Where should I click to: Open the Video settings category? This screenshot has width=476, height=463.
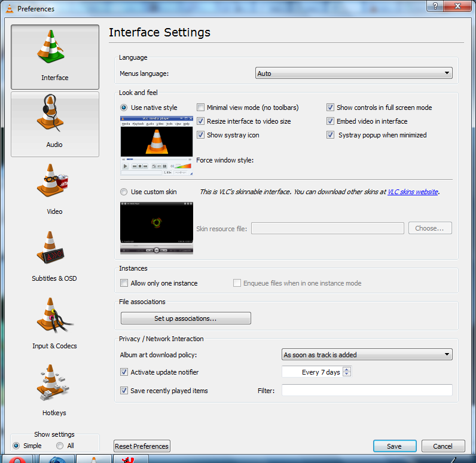[55, 190]
